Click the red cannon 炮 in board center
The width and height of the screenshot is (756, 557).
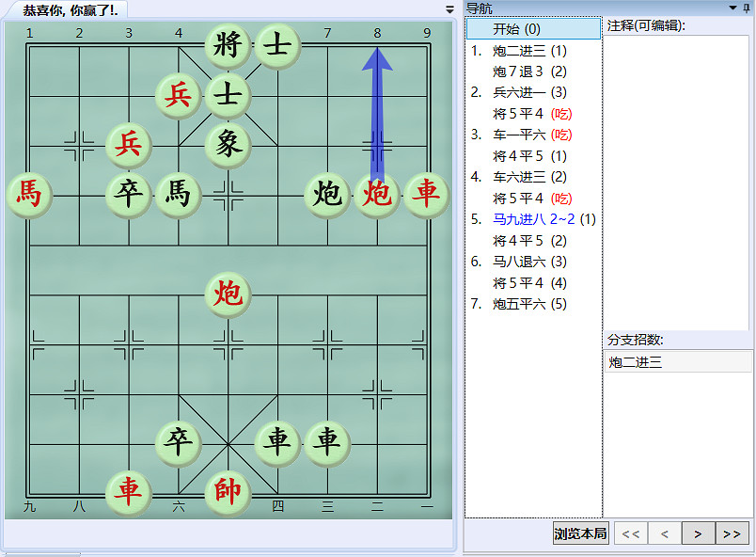[227, 294]
